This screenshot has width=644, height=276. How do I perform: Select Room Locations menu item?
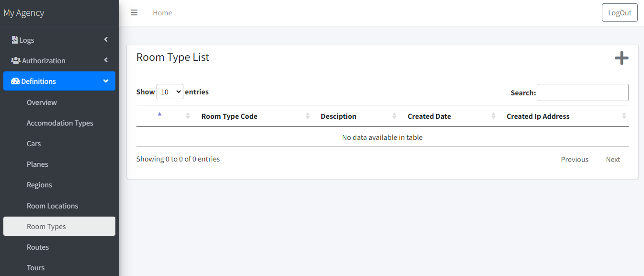[52, 206]
